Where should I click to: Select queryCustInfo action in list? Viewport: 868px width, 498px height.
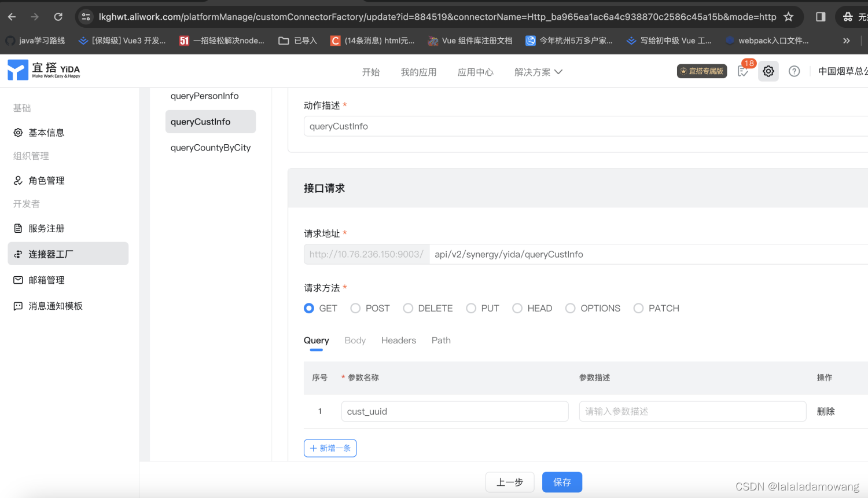coord(211,122)
